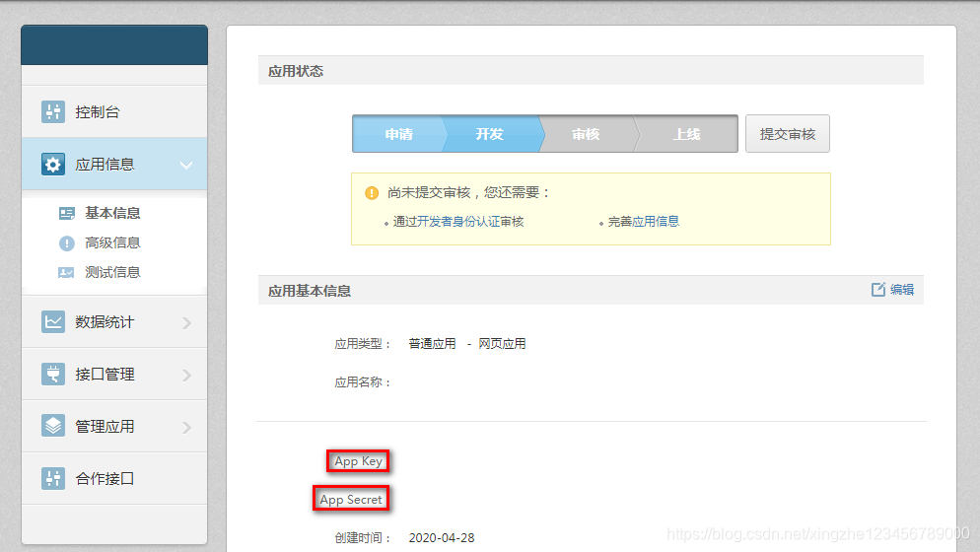Click the 上线 progress step
This screenshot has height=552, width=980.
point(686,134)
